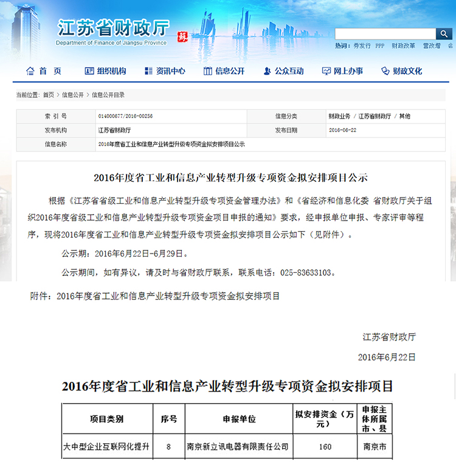
Task: Click the 资讯中心 navigation icon
Action: 148,71
